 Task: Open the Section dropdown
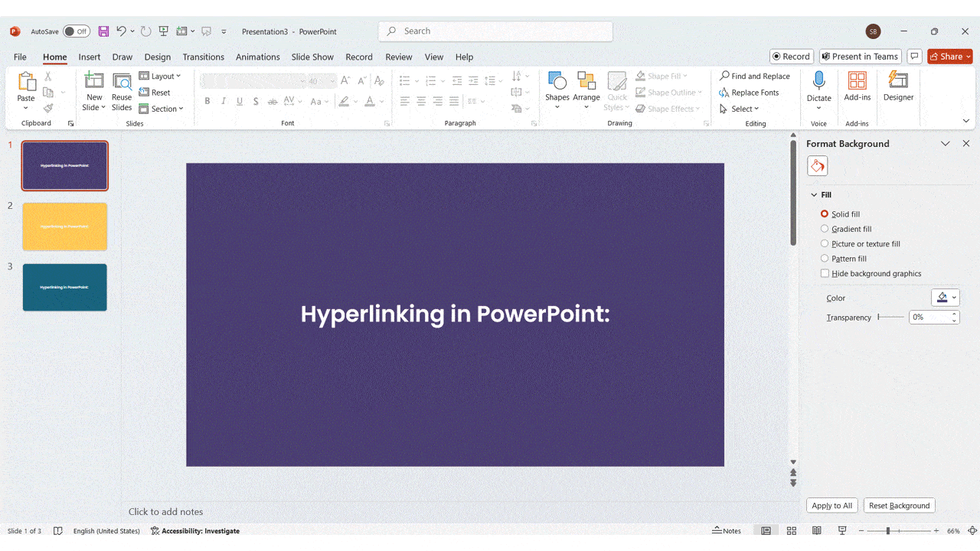point(161,109)
